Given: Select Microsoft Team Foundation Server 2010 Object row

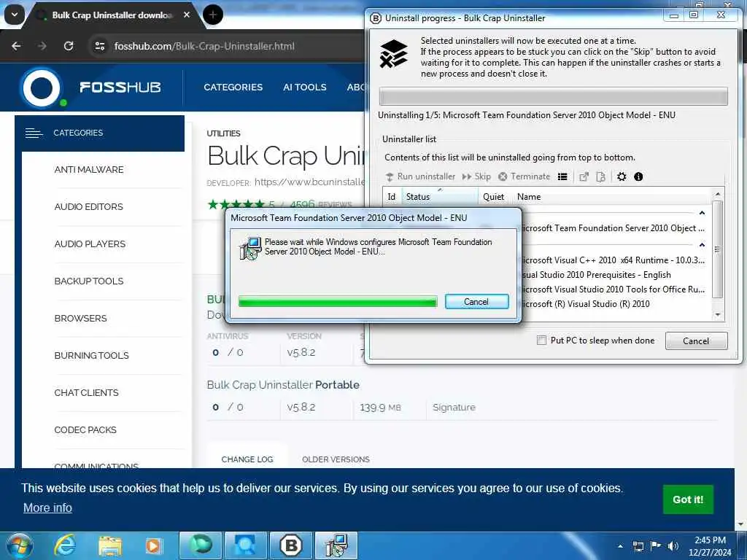Looking at the screenshot, I should point(613,228).
